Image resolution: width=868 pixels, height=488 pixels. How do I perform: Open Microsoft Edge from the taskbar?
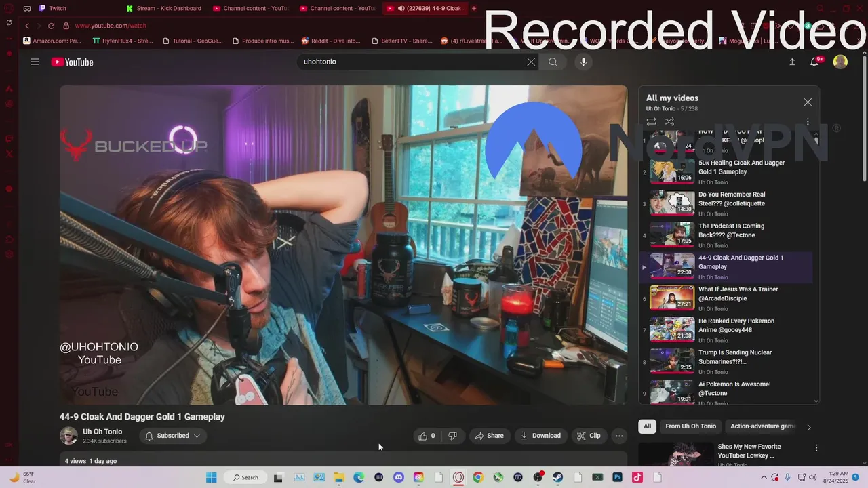(359, 477)
